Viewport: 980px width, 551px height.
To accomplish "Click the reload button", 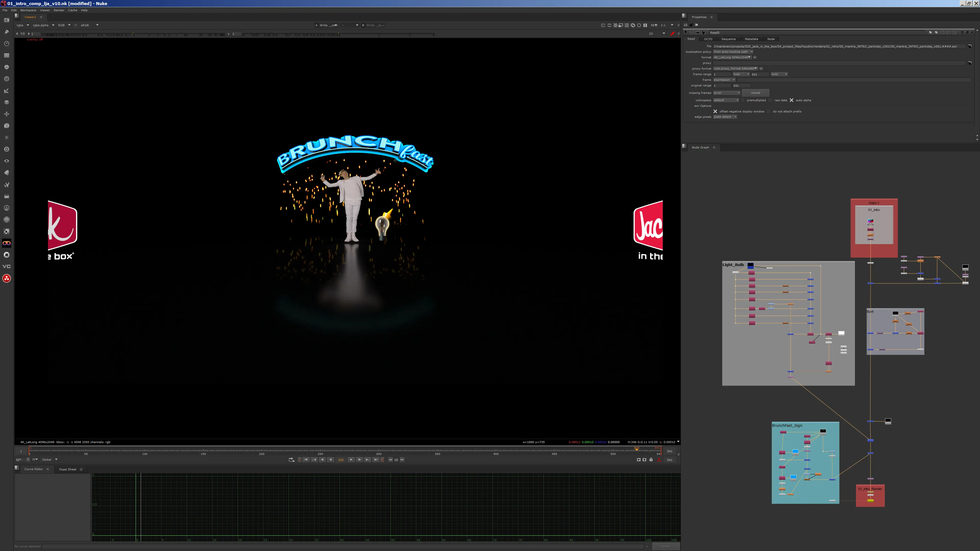I will coord(755,93).
